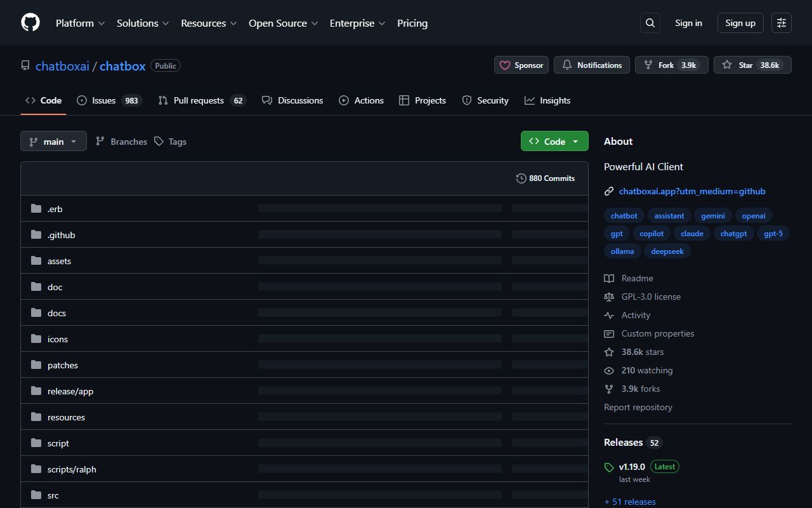Open the + 51 releases link
The image size is (812, 508).
coord(630,502)
